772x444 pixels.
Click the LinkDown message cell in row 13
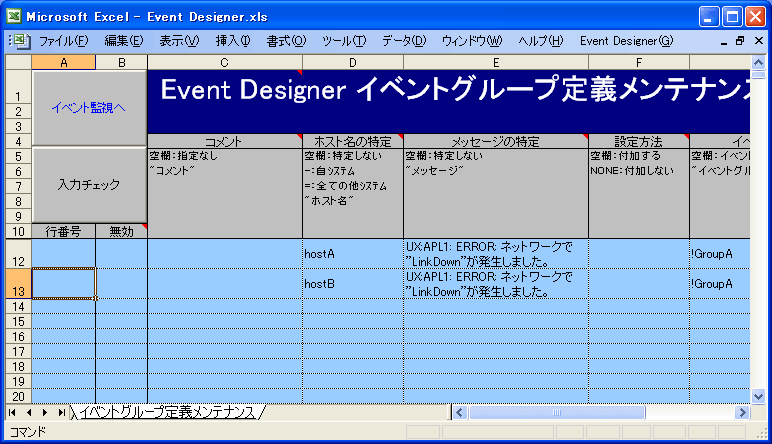[496, 284]
